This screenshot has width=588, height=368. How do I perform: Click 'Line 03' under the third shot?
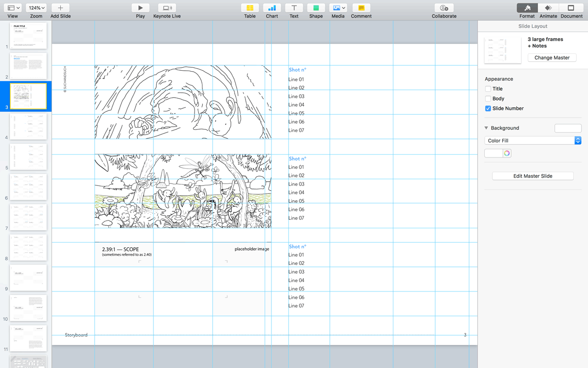click(x=296, y=271)
